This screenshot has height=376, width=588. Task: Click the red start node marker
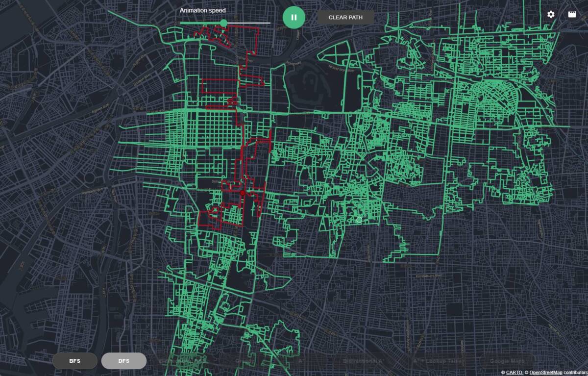point(243,193)
